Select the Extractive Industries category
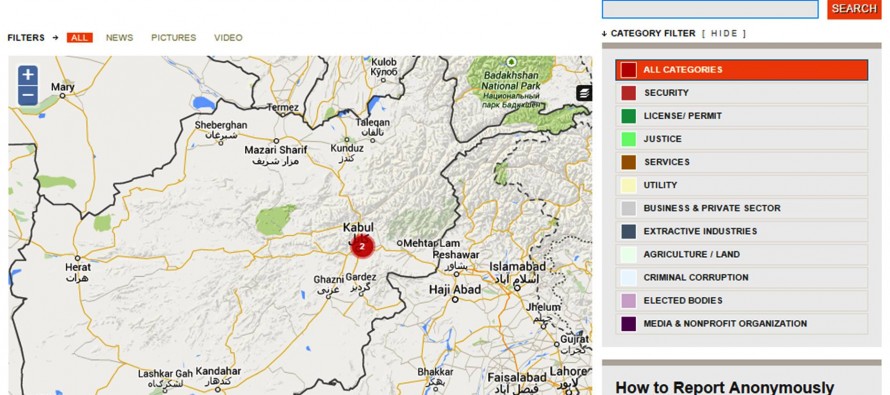The width and height of the screenshot is (890, 395). pos(741,232)
